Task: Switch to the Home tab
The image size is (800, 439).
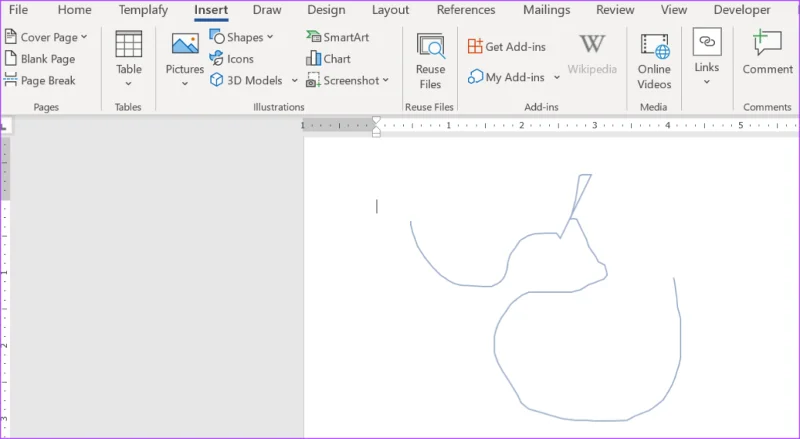Action: point(74,10)
